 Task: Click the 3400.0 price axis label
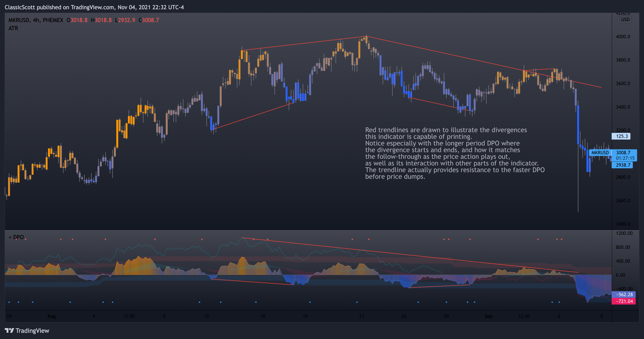click(x=623, y=107)
